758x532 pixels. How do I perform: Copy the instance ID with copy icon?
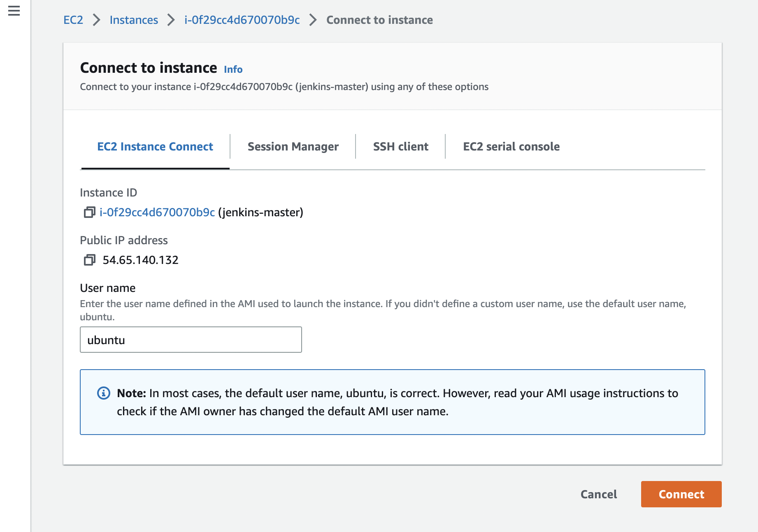point(89,212)
